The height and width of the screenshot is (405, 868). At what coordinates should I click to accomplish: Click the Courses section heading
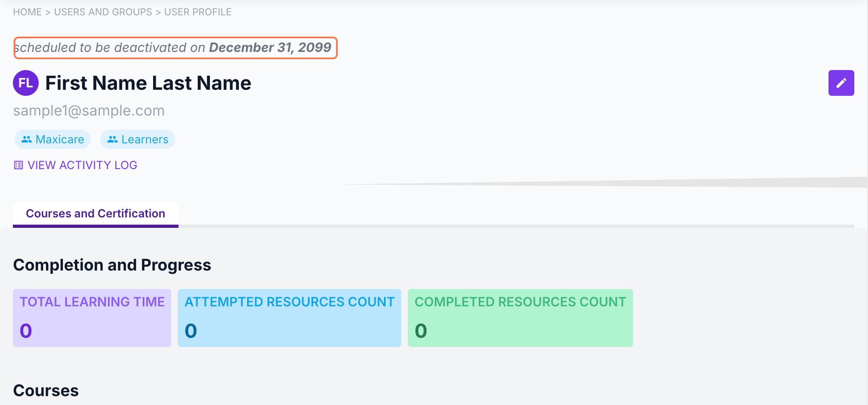pyautogui.click(x=46, y=391)
